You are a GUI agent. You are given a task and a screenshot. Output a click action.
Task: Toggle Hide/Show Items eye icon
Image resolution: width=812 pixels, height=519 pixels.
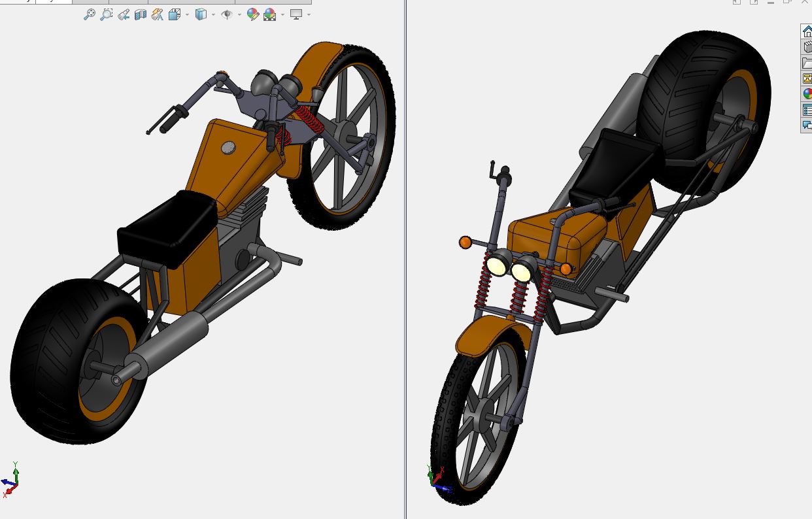(227, 14)
